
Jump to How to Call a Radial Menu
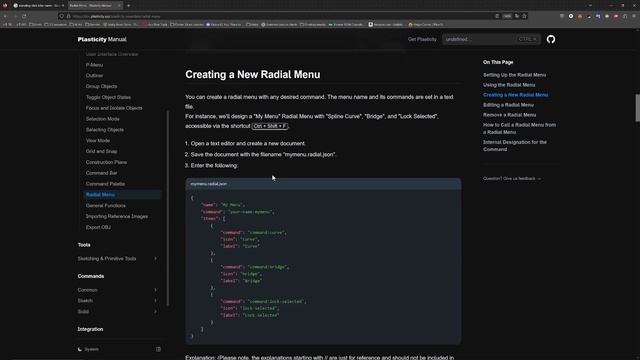click(x=519, y=129)
